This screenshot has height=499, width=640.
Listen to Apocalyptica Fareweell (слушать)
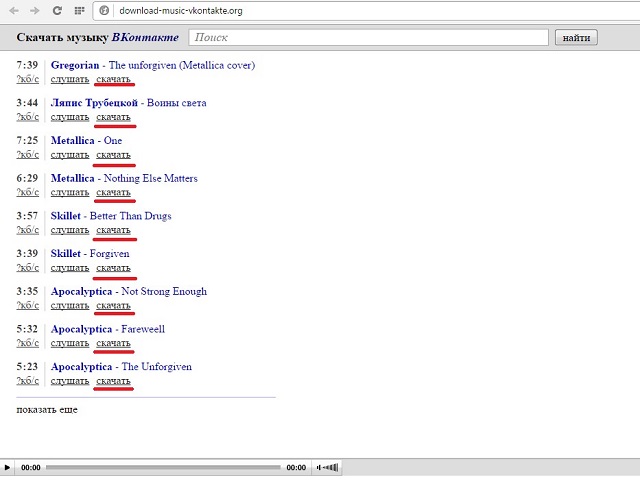(x=70, y=344)
